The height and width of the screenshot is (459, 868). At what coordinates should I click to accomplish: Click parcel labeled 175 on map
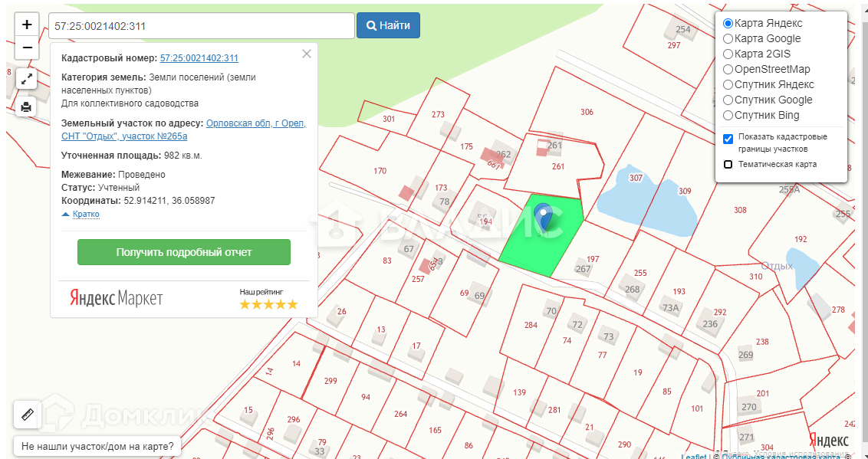pos(467,146)
